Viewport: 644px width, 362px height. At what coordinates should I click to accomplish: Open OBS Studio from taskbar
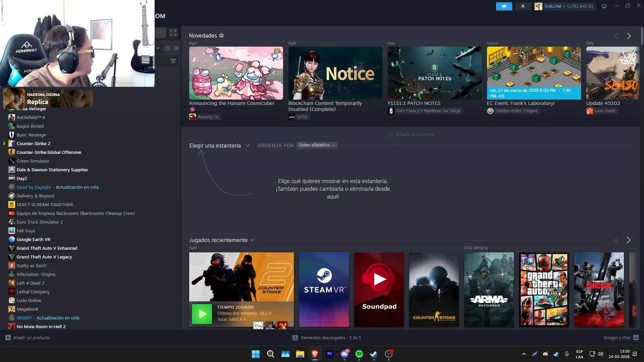[x=388, y=354]
